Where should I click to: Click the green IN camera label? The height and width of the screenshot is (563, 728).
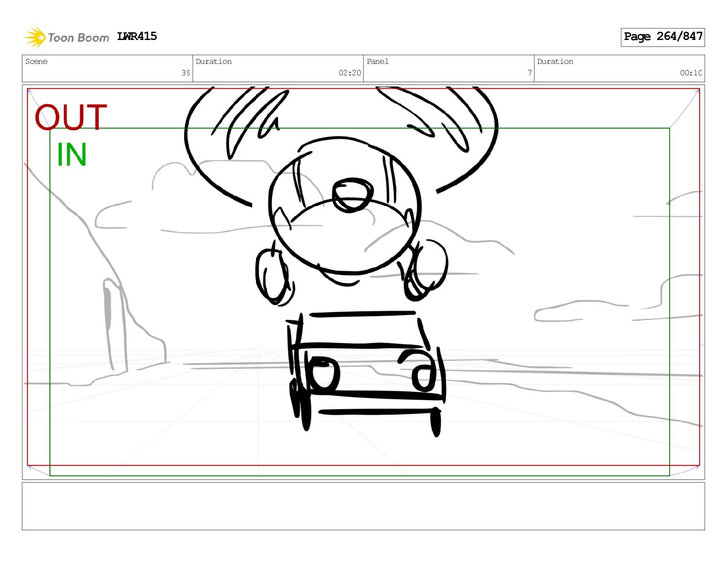[x=72, y=155]
